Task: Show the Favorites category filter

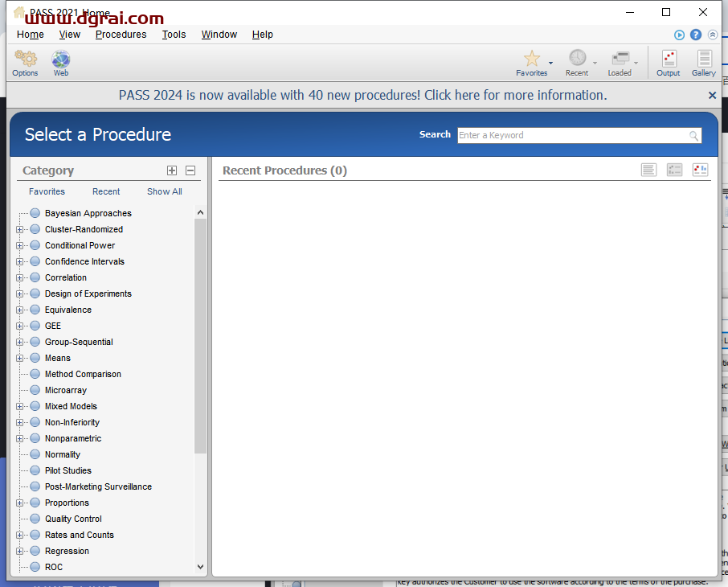Action: tap(47, 191)
